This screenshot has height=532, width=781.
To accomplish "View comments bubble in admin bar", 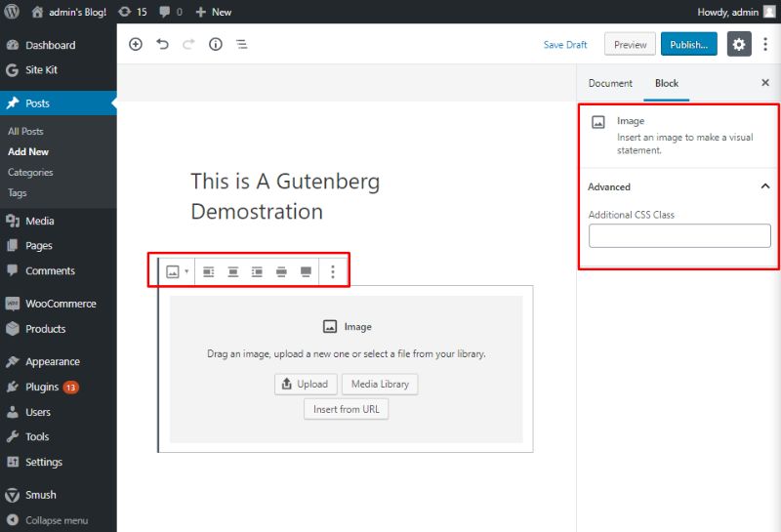I will [x=170, y=12].
